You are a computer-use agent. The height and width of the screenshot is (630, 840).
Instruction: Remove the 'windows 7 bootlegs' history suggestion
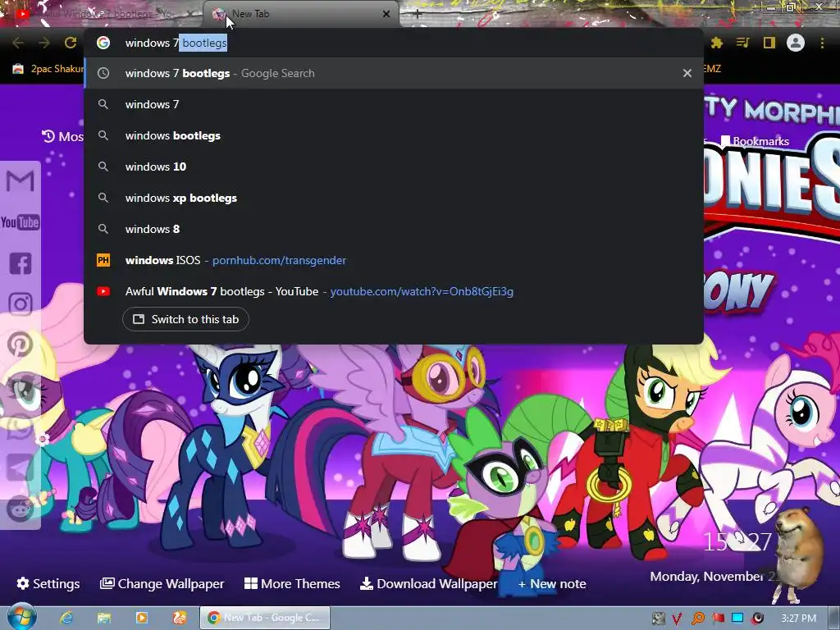[x=687, y=73]
